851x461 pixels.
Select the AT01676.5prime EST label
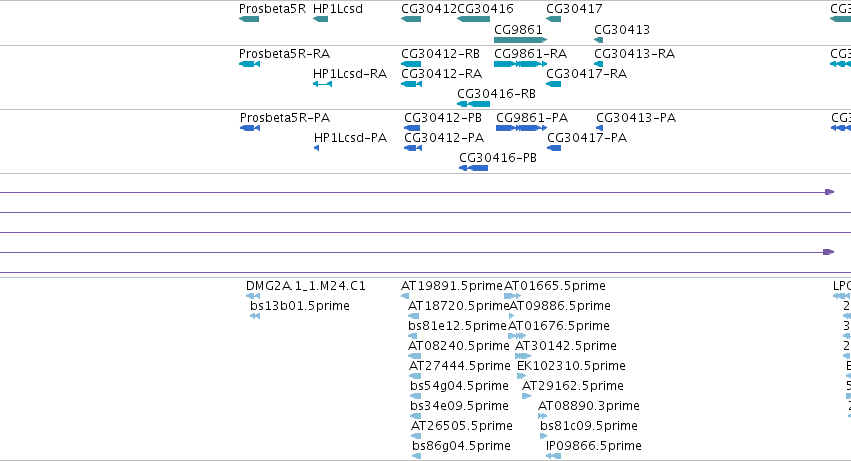pyautogui.click(x=558, y=326)
